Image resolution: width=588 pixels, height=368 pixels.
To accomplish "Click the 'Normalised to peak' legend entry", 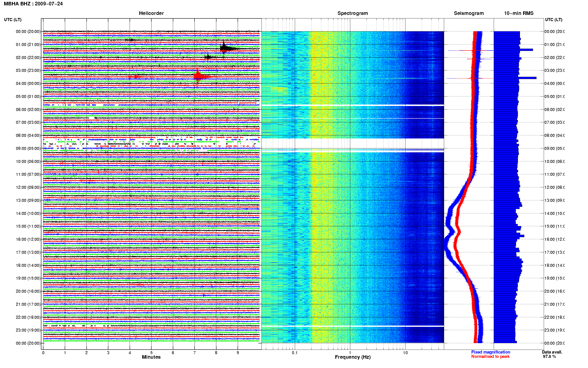I will tap(490, 357).
